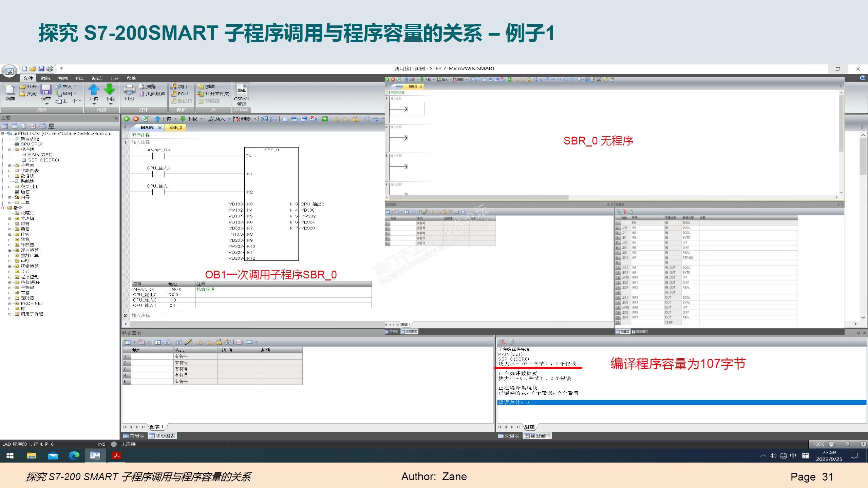Expand the 符号表 folder in project tree
The width and height of the screenshot is (868, 488).
pyautogui.click(x=10, y=165)
